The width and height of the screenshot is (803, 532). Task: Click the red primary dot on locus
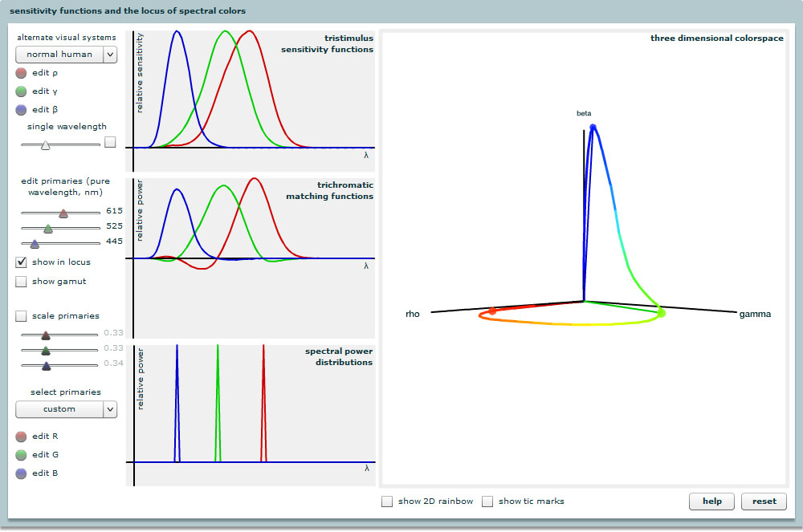(x=492, y=311)
